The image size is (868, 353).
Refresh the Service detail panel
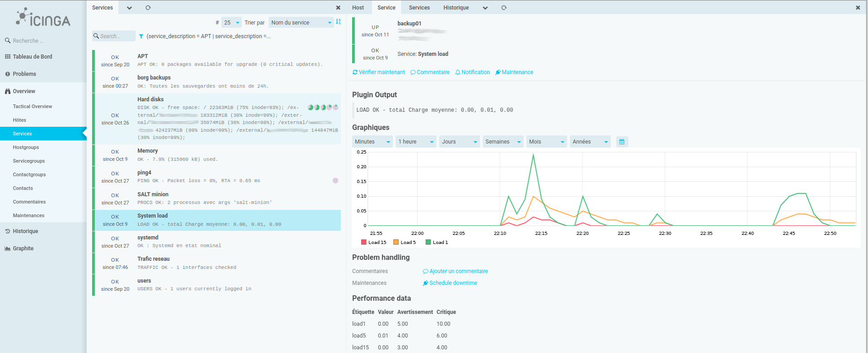tap(504, 8)
